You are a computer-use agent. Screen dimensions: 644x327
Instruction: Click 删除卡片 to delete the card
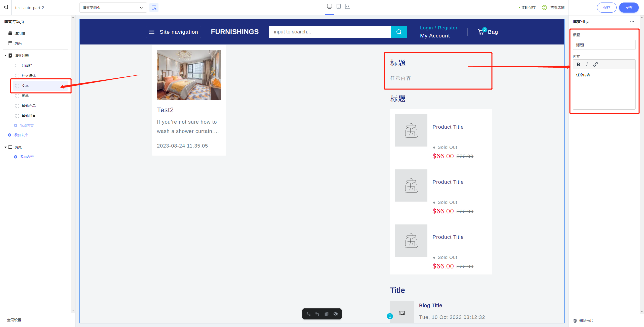click(586, 320)
